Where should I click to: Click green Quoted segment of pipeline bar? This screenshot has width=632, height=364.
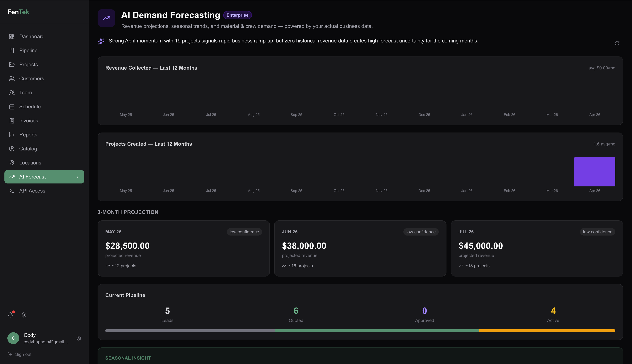tap(377, 331)
